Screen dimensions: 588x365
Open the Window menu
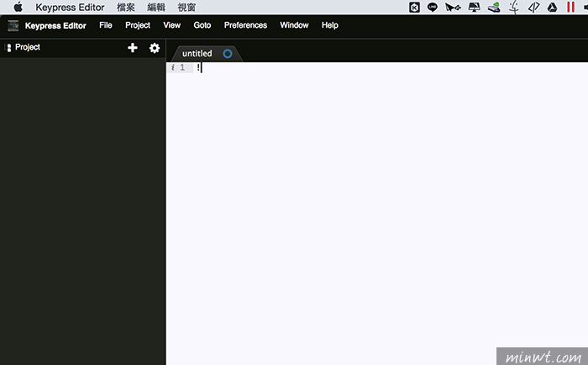tap(294, 25)
